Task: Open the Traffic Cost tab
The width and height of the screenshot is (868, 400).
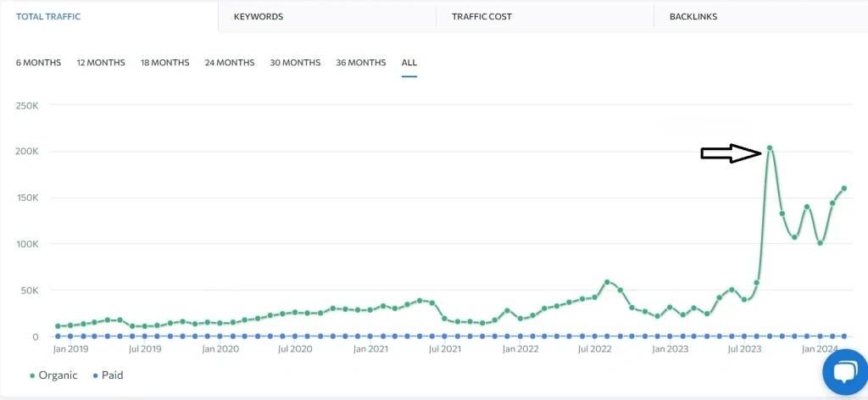Action: tap(481, 17)
